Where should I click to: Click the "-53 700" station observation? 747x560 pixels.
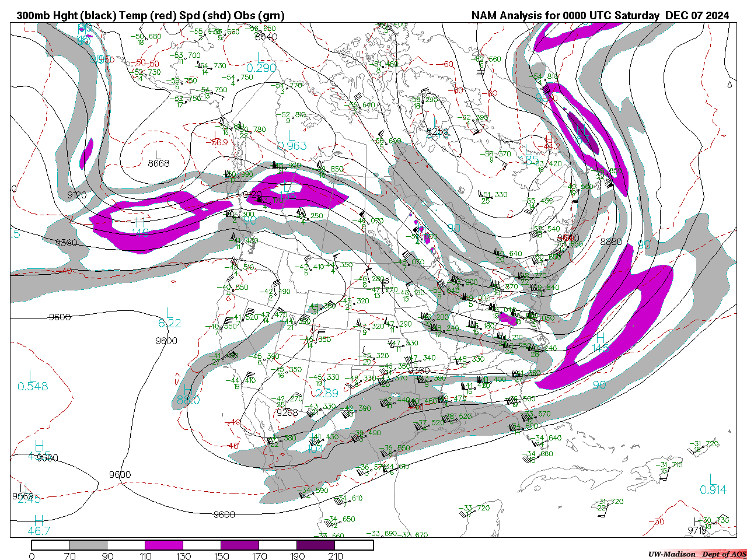pos(186,55)
